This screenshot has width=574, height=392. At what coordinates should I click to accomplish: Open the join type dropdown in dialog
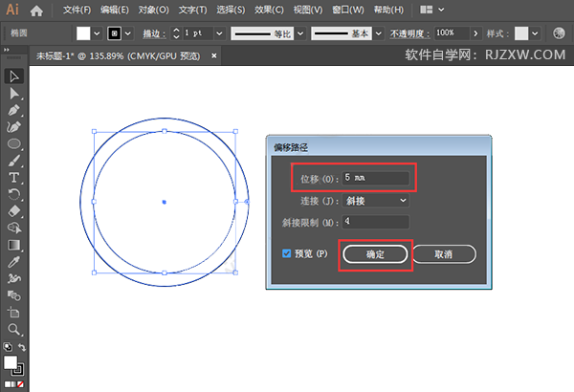click(376, 201)
